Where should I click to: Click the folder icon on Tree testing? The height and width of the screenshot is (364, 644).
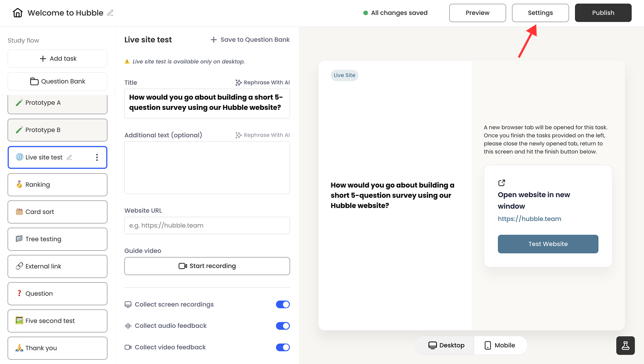point(19,239)
